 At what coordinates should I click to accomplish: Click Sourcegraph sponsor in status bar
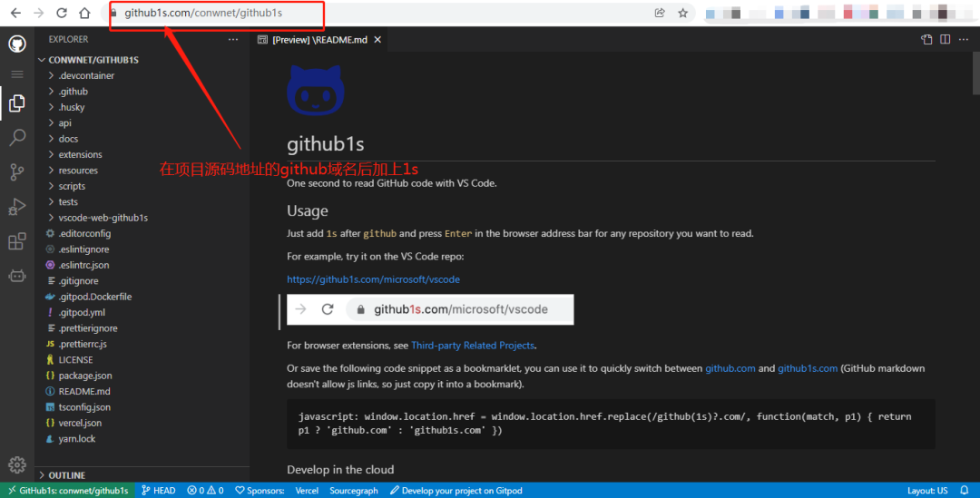point(354,491)
